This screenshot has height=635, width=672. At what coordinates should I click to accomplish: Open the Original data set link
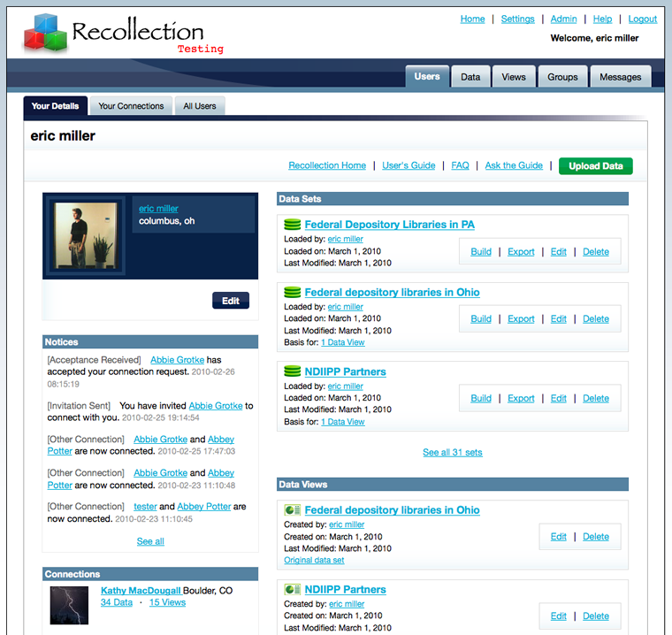(314, 560)
